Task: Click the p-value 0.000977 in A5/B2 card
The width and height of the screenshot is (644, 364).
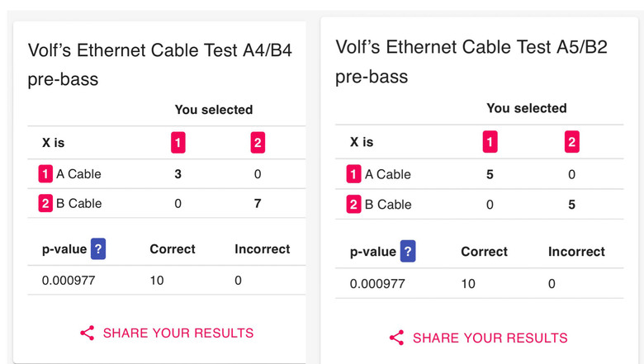Action: pos(377,284)
